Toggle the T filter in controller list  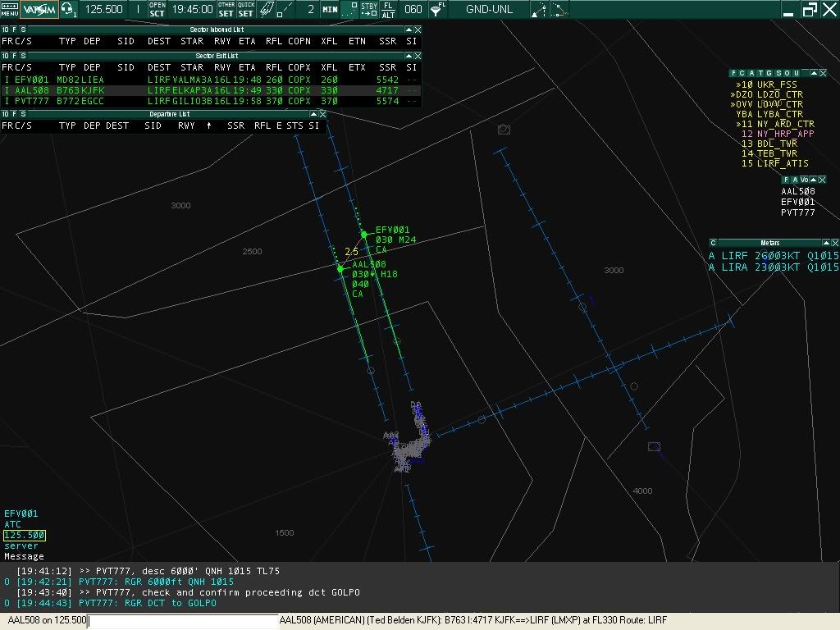[760, 73]
